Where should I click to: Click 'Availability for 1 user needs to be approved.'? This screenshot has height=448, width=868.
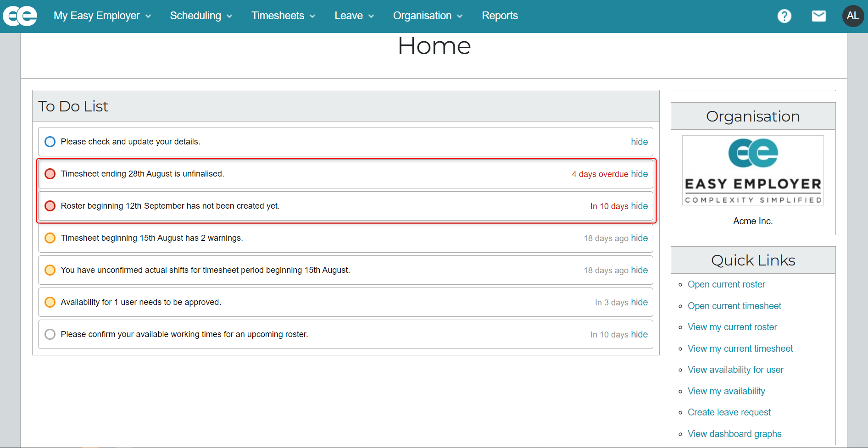(x=141, y=302)
